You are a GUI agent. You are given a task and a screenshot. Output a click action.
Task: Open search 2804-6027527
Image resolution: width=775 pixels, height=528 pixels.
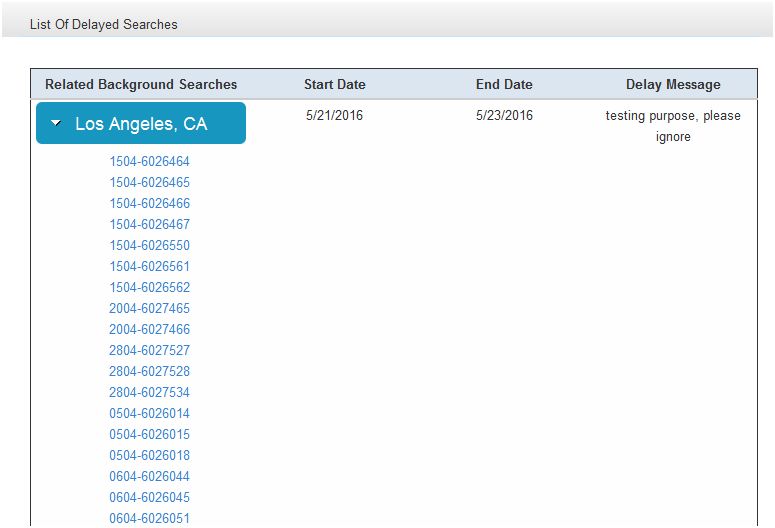click(x=149, y=351)
